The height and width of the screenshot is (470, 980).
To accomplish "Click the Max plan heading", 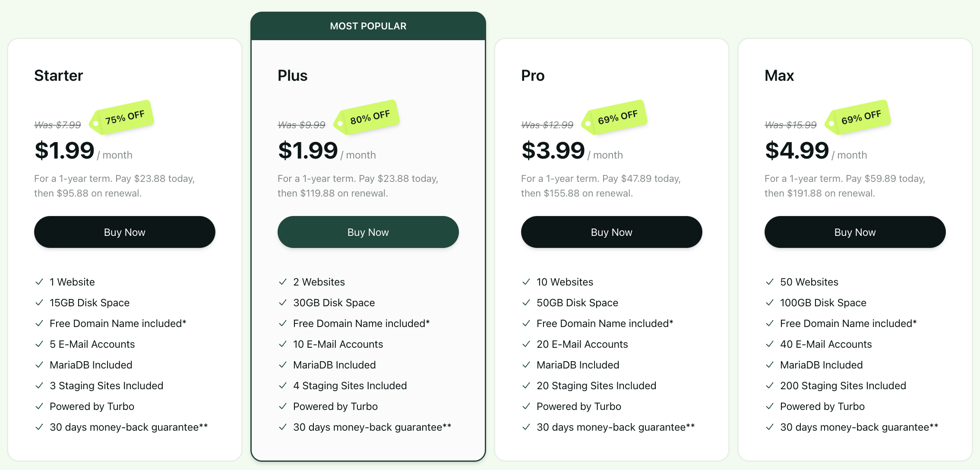I will coord(779,76).
